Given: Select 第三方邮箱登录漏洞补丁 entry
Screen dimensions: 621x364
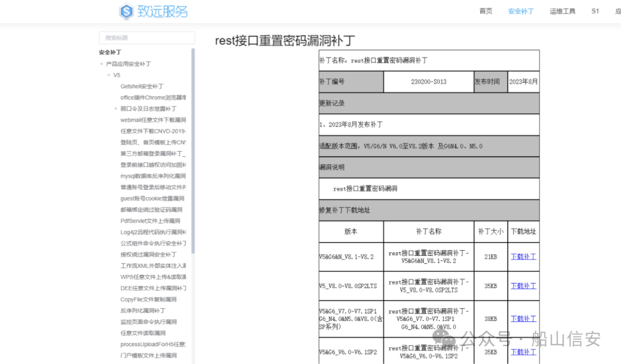Looking at the screenshot, I should 153,154.
